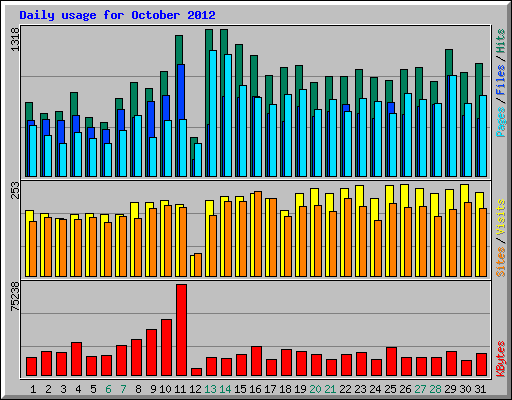
Task: Click day 16 on the x-axis
Action: click(x=255, y=389)
